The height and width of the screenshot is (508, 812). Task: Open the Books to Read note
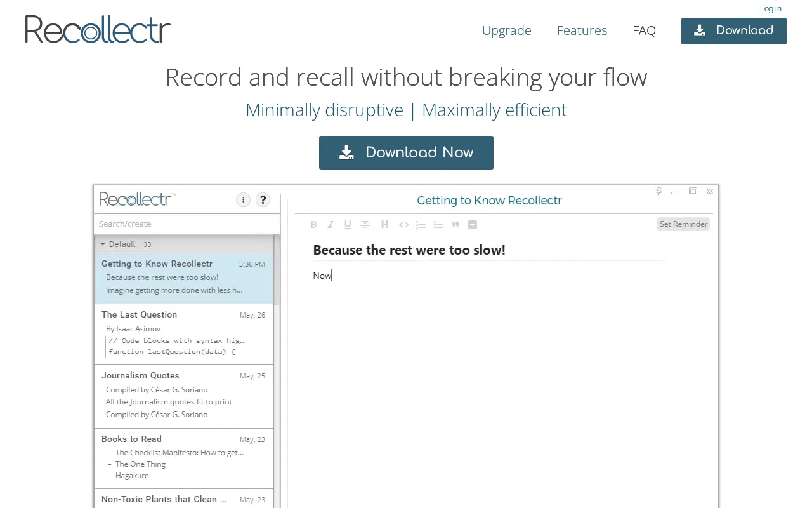(x=184, y=458)
